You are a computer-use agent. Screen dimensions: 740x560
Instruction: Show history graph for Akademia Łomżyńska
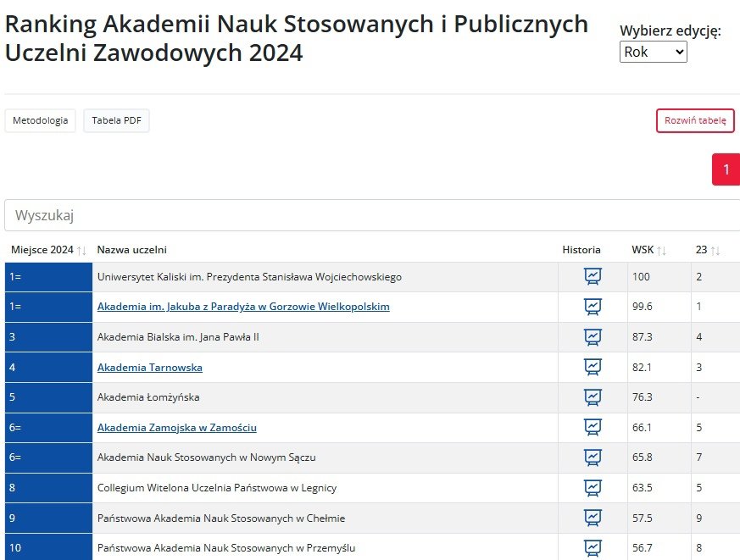tap(593, 397)
